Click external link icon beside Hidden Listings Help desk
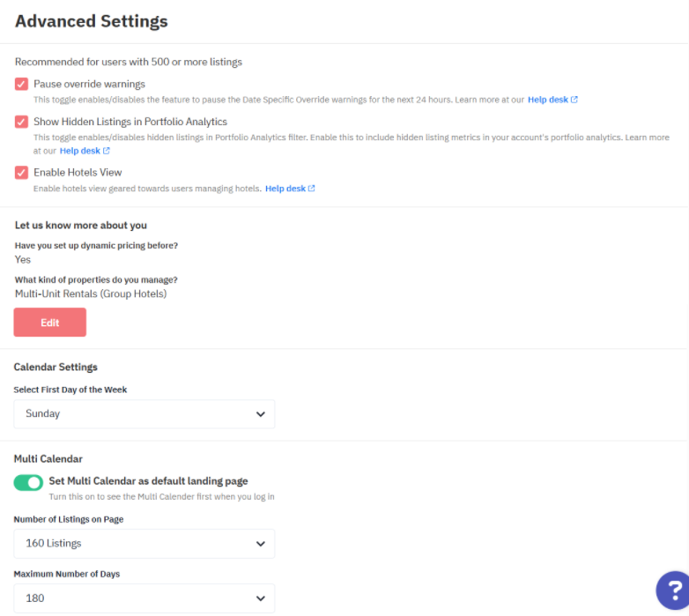The width and height of the screenshot is (689, 616). point(106,151)
